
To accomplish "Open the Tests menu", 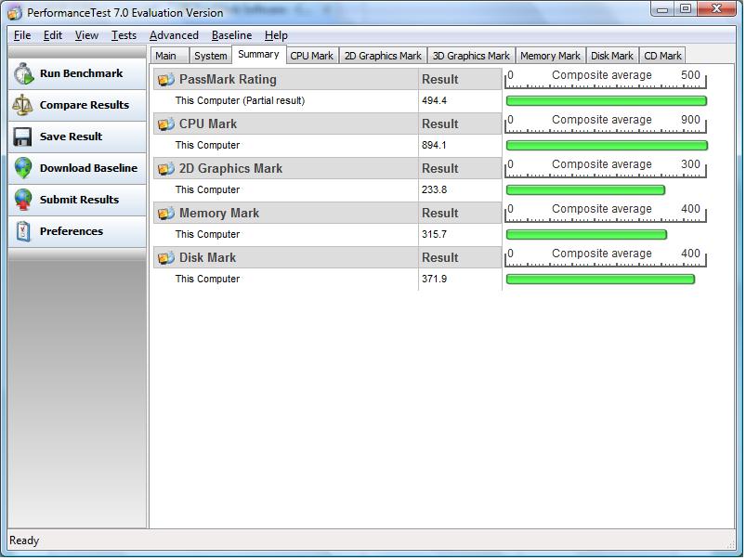I will click(x=124, y=35).
